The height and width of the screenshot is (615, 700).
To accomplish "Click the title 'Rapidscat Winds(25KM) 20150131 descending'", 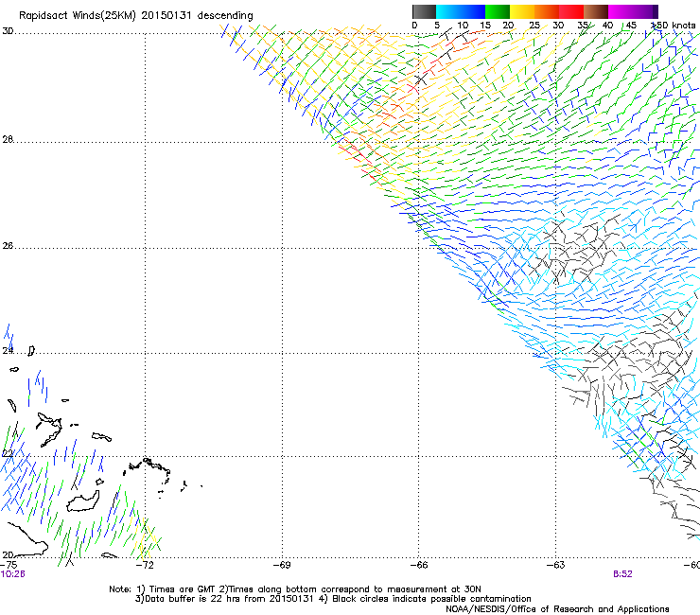I will click(x=135, y=15).
